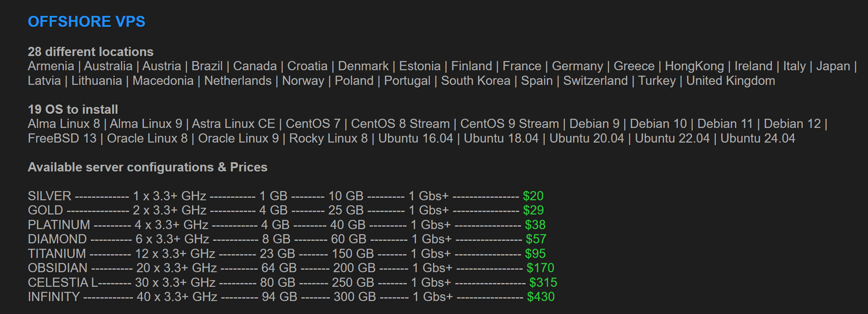This screenshot has width=868, height=314.
Task: Click FreeBSD 13 in OS list
Action: click(62, 138)
